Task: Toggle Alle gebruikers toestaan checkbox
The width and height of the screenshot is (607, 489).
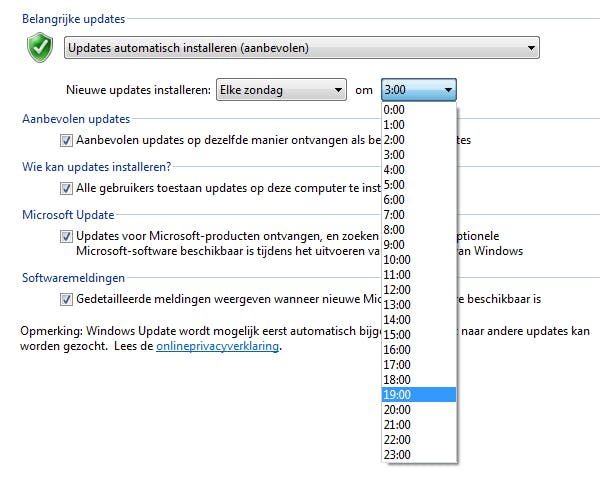Action: pyautogui.click(x=67, y=187)
